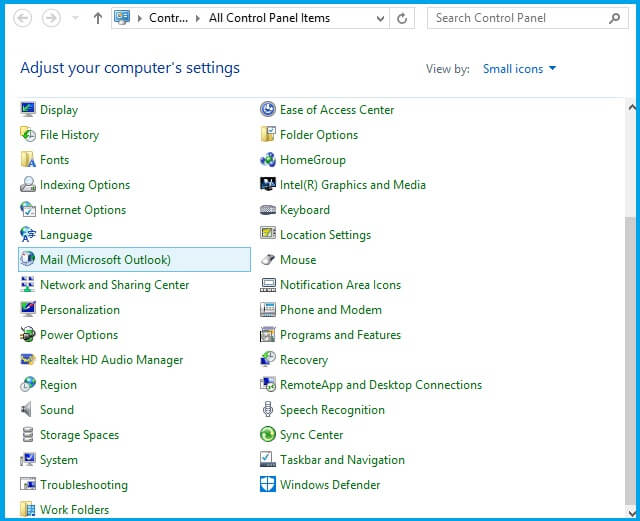Click the Contr... breadcrumb segment
640x521 pixels.
pyautogui.click(x=168, y=18)
